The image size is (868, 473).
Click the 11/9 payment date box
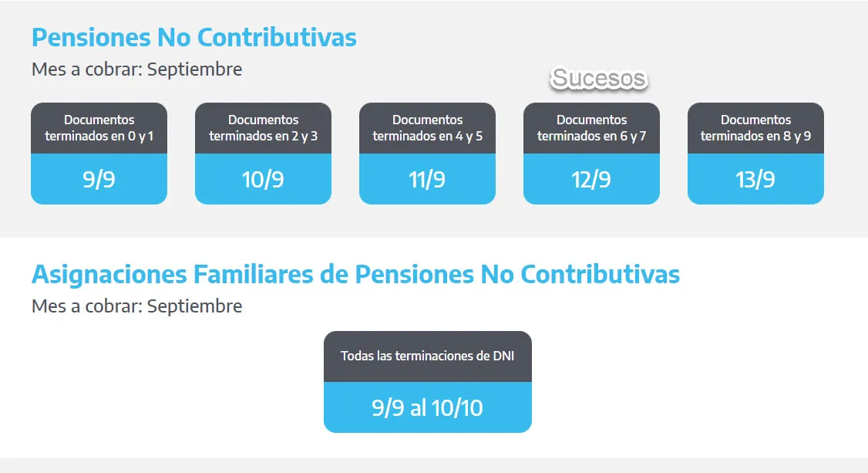point(427,179)
